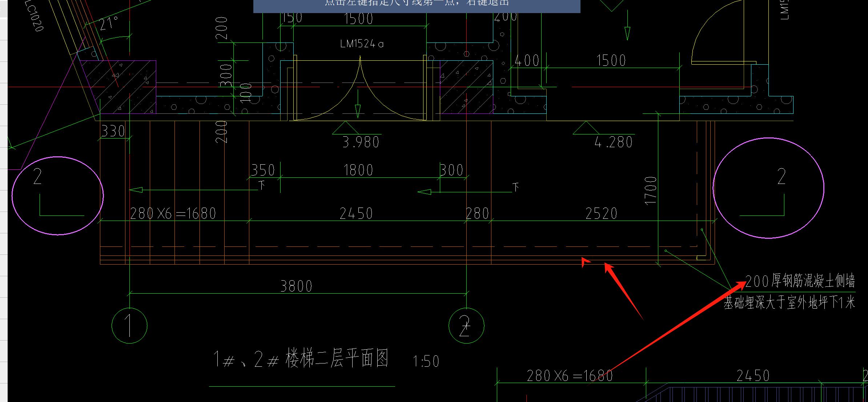Image resolution: width=868 pixels, height=402 pixels.
Task: Select the magenta section circle beside 330
Action: click(58, 196)
